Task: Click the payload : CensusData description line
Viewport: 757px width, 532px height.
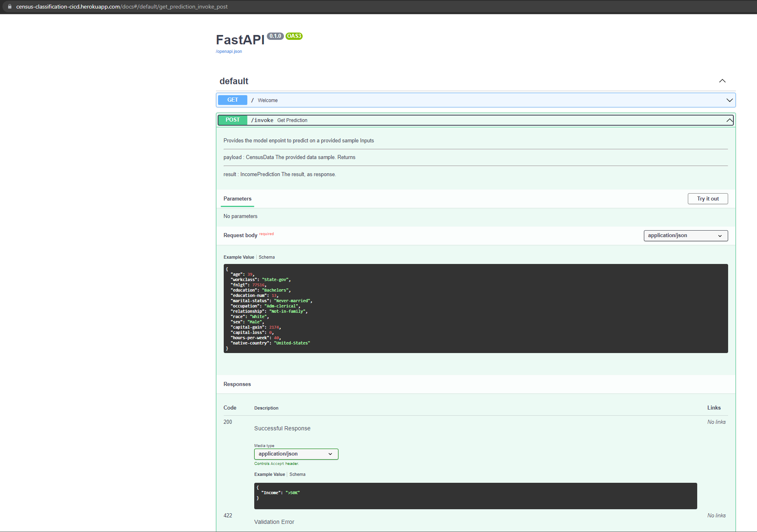Action: 289,157
